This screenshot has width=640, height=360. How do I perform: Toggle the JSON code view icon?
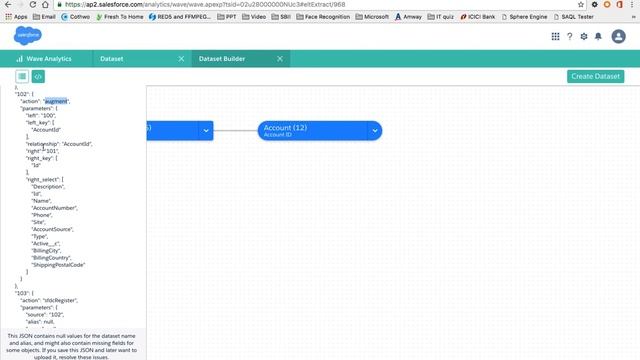click(38, 76)
